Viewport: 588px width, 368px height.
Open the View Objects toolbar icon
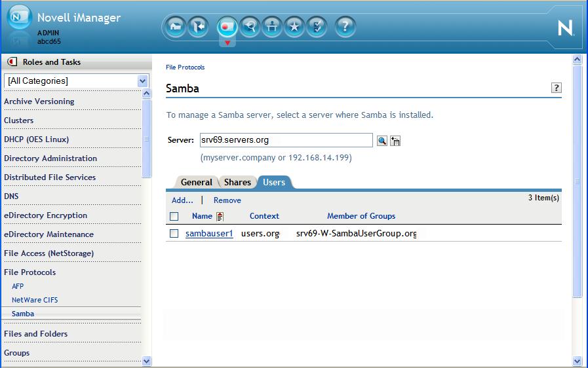tap(250, 27)
